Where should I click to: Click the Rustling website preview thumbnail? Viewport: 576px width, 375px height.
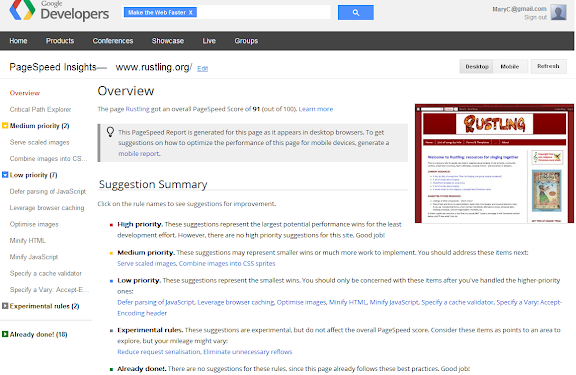pyautogui.click(x=494, y=163)
